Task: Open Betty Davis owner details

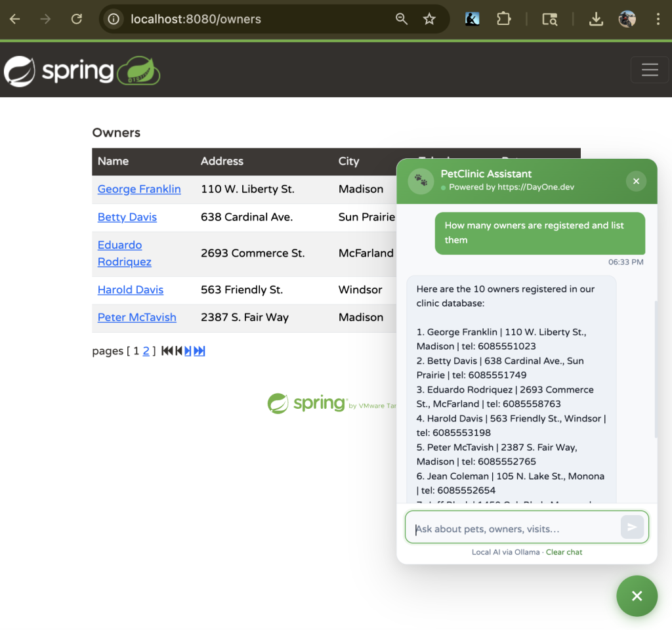Action: coord(127,217)
